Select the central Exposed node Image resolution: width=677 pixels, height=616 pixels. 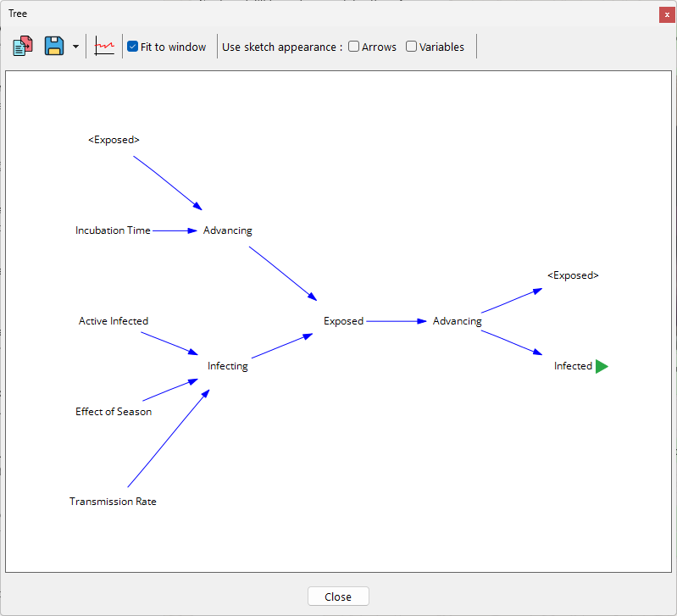point(343,321)
